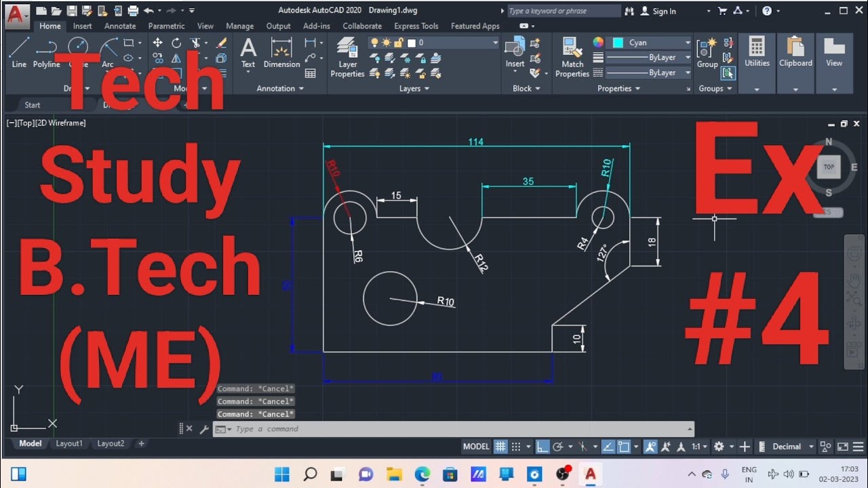Image resolution: width=868 pixels, height=488 pixels.
Task: Open the color wheel Object Color control
Action: click(598, 42)
